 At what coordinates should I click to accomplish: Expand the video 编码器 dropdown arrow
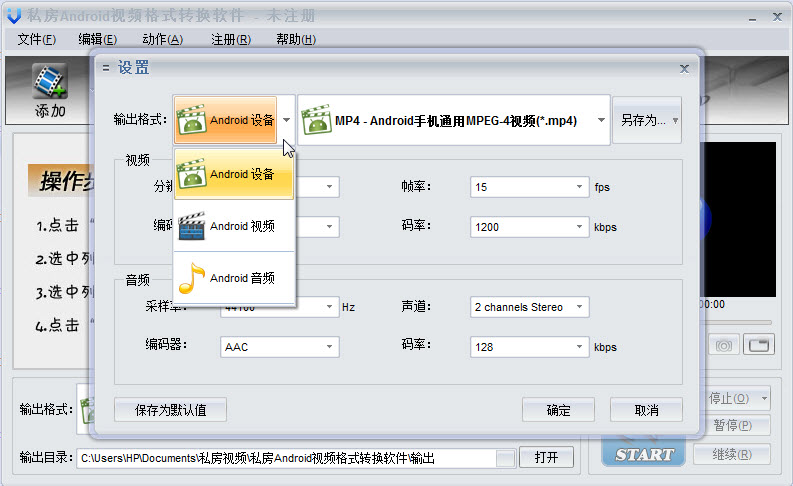[x=329, y=227]
